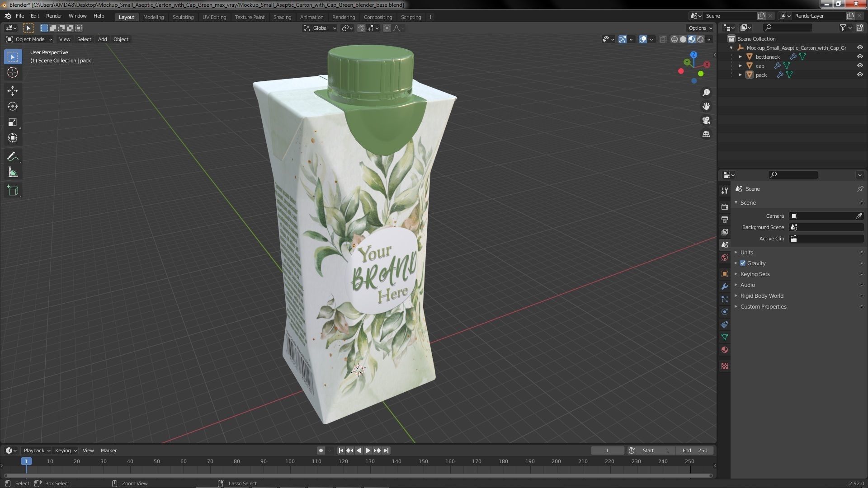
Task: Open the Tool properties tab
Action: click(725, 190)
